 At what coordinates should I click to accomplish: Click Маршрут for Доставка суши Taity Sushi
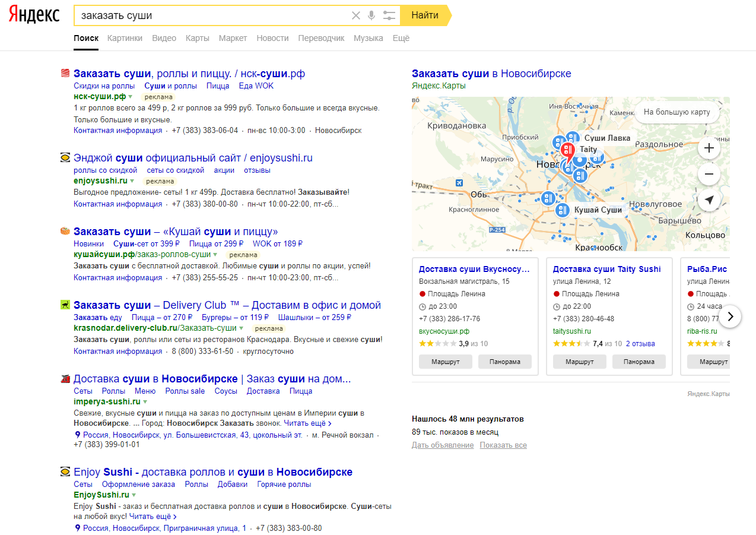point(580,362)
